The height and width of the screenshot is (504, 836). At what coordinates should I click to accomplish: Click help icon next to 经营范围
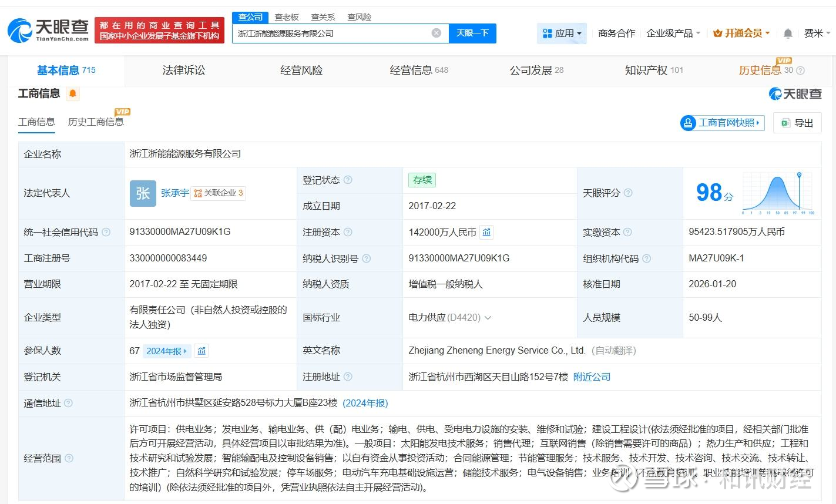[69, 458]
